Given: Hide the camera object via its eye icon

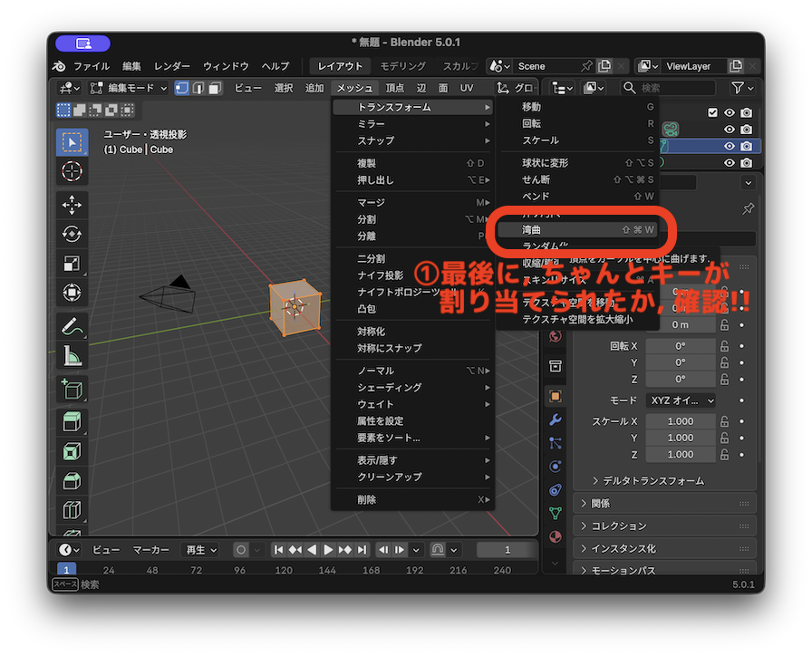Looking at the screenshot, I should coord(730,130).
